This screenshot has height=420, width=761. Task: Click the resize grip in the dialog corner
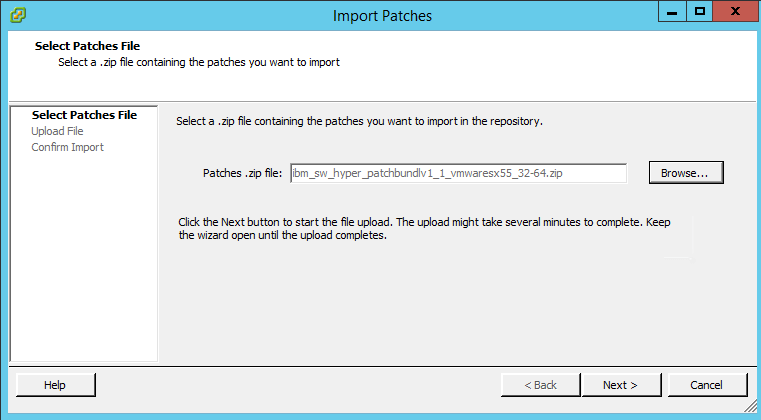coord(750,405)
